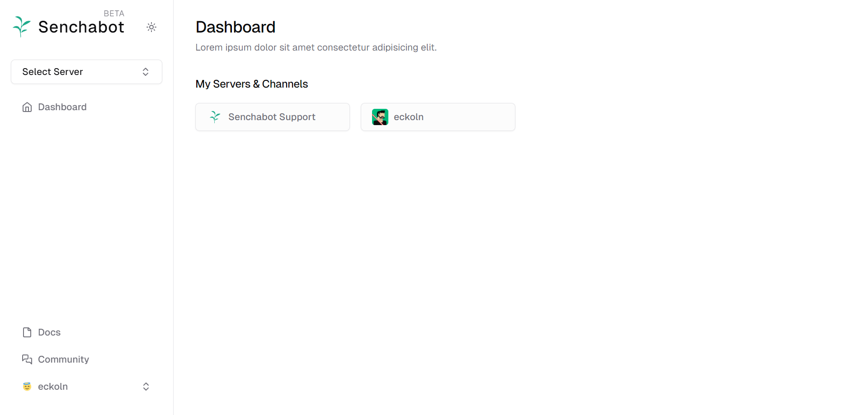Open the Senchabot Support server card
This screenshot has height=415, width=868.
(x=272, y=117)
